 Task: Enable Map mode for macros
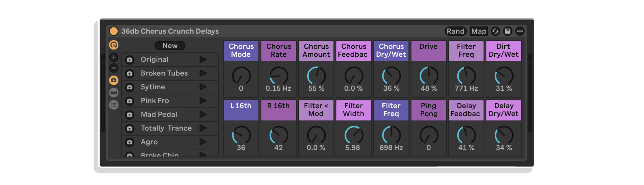click(x=479, y=31)
